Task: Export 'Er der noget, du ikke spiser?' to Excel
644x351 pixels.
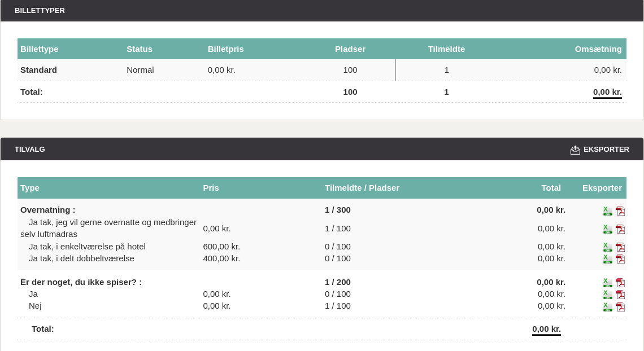Action: coord(607,283)
